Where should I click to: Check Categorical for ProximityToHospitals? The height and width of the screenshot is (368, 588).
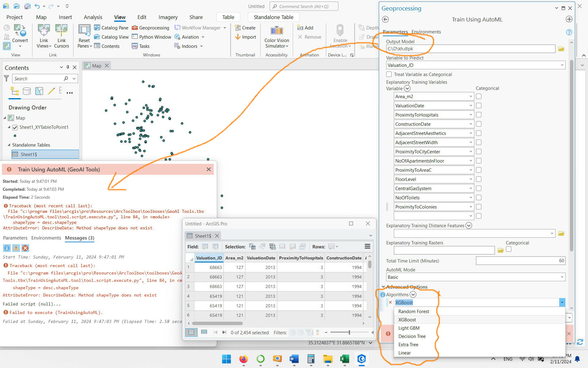pyautogui.click(x=479, y=115)
